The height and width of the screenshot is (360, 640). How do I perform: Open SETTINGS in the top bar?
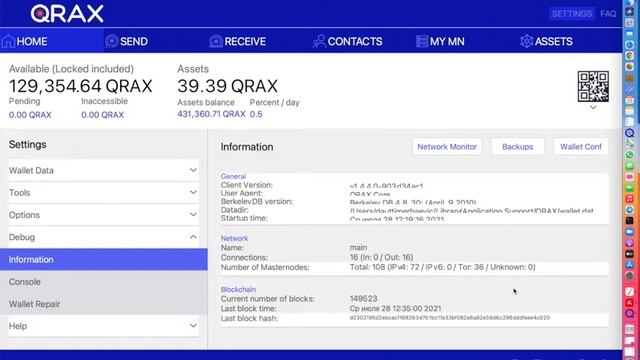tap(572, 14)
